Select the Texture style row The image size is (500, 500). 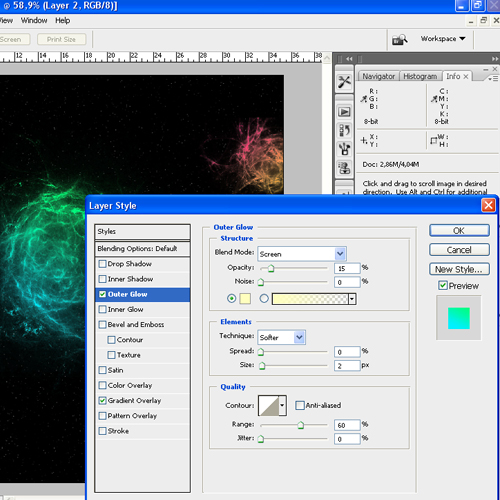(142, 355)
